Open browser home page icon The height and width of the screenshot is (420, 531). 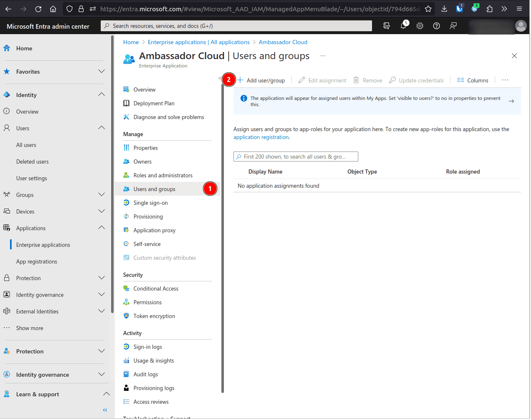point(53,9)
